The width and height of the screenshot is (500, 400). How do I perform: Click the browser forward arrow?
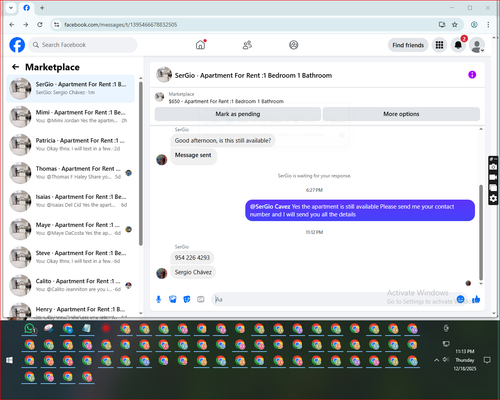26,25
